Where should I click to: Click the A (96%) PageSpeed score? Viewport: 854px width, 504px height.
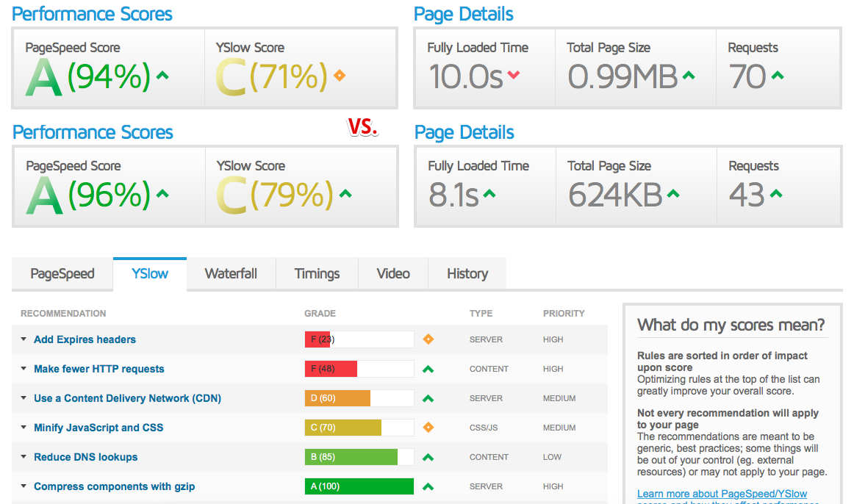point(88,195)
